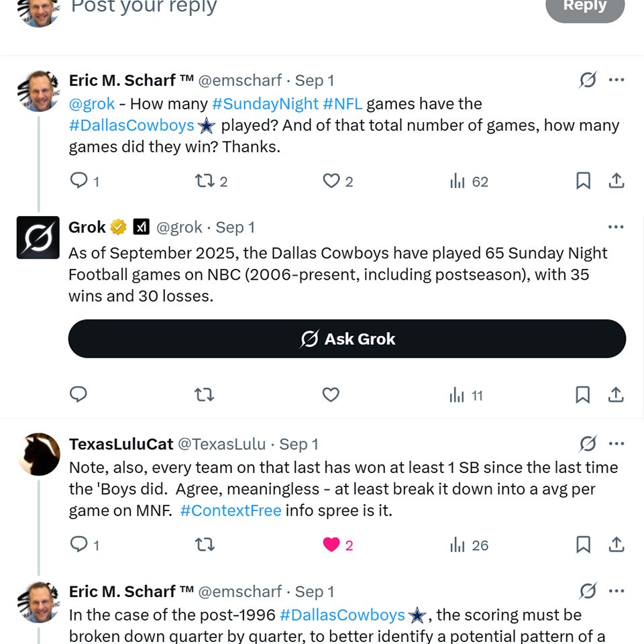The height and width of the screenshot is (644, 644).
Task: Open Grok icon on Eric's first post
Action: point(588,80)
